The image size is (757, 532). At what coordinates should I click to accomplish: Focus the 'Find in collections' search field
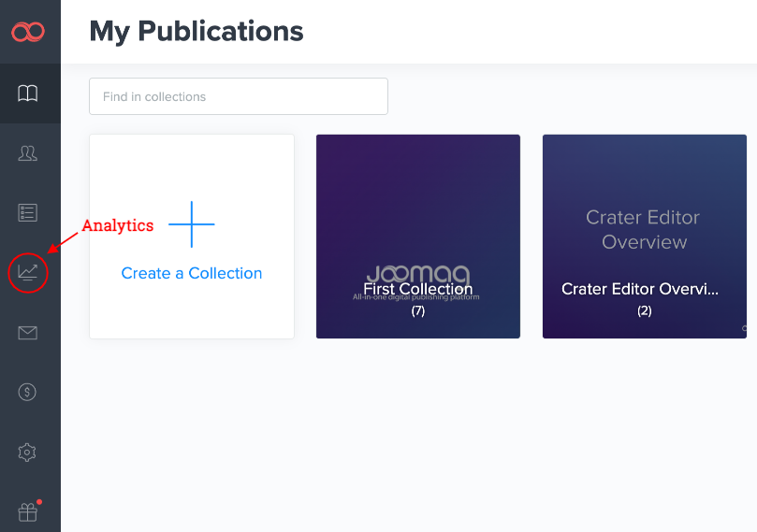(x=239, y=96)
